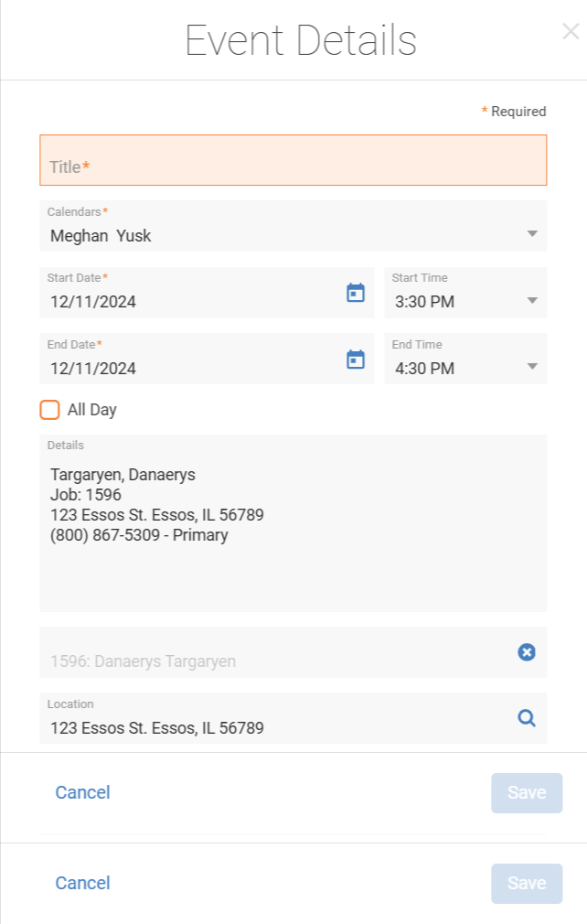
Task: Select the 4:30 PM end time value
Action: [x=424, y=369]
